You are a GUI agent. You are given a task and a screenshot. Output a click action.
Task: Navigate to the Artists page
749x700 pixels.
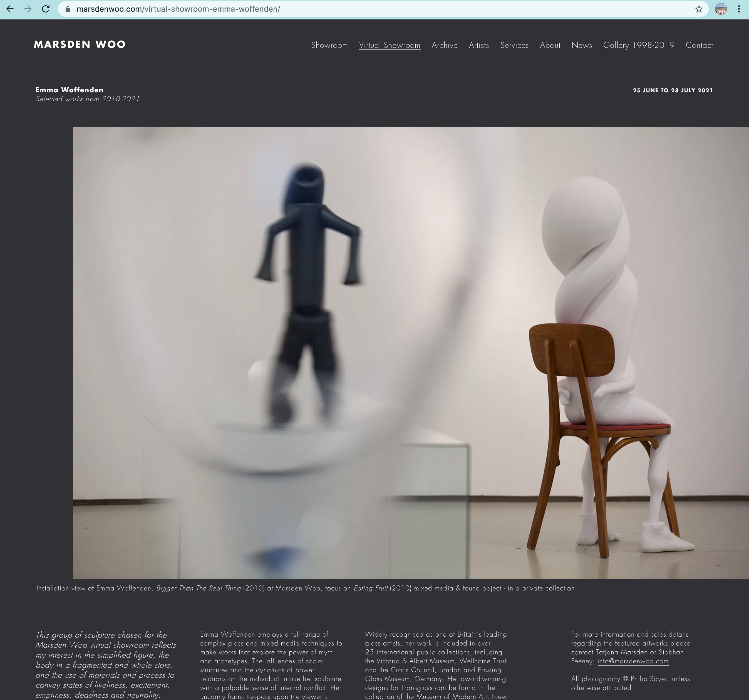coord(478,45)
